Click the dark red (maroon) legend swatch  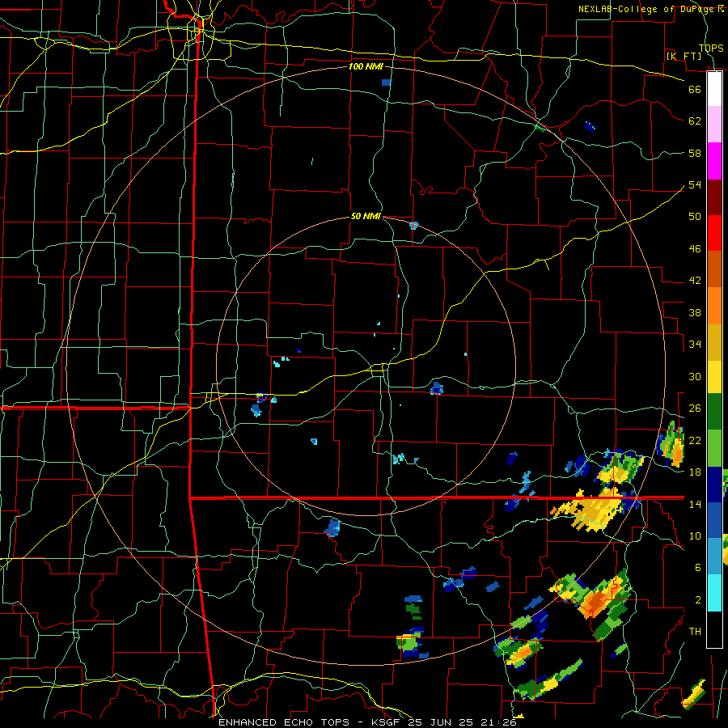pos(714,197)
